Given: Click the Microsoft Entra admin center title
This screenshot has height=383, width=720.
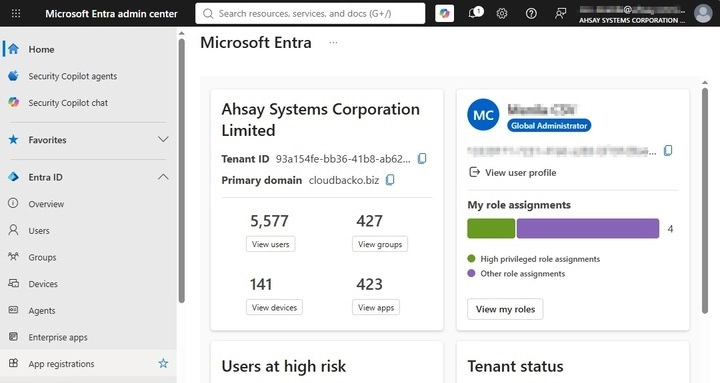Looking at the screenshot, I should [111, 14].
